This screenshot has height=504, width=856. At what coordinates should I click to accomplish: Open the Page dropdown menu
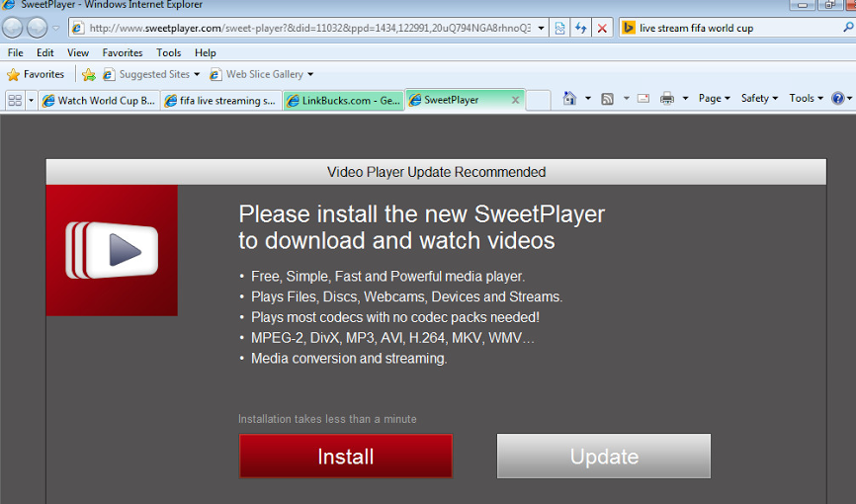[714, 99]
